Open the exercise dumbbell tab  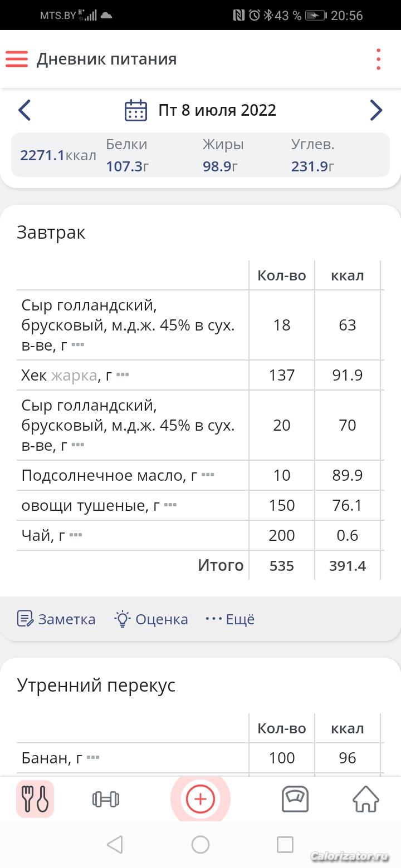tap(106, 800)
